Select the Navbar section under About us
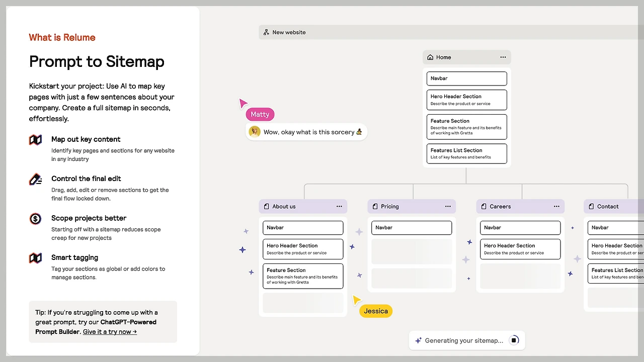 coord(303,228)
